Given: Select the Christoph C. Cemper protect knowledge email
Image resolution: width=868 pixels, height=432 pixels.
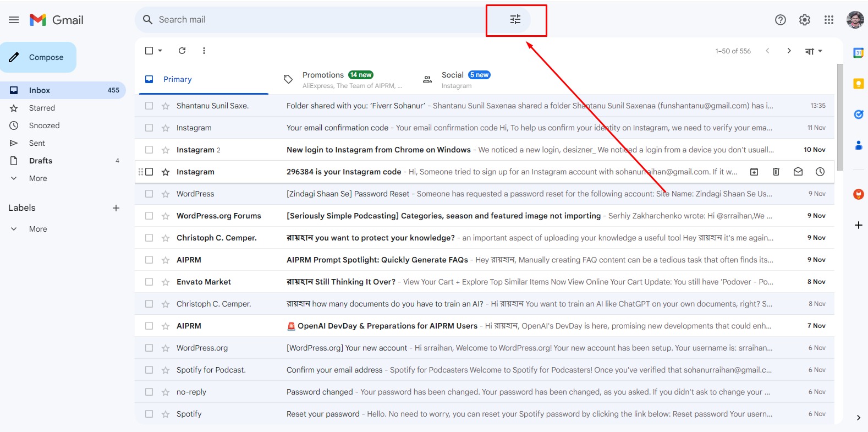Looking at the screenshot, I should (x=149, y=238).
